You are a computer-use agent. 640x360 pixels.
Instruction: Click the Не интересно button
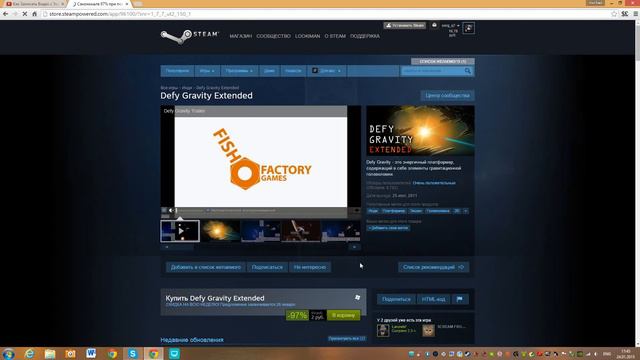pyautogui.click(x=310, y=267)
